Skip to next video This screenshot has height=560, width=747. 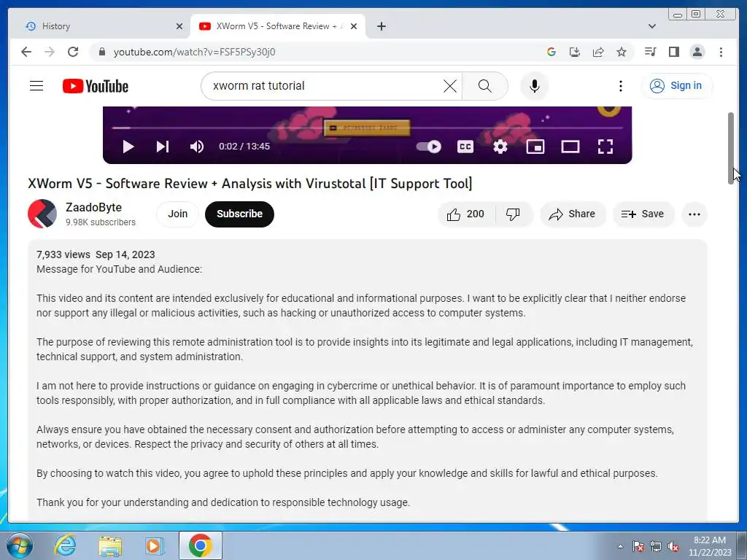(x=163, y=147)
